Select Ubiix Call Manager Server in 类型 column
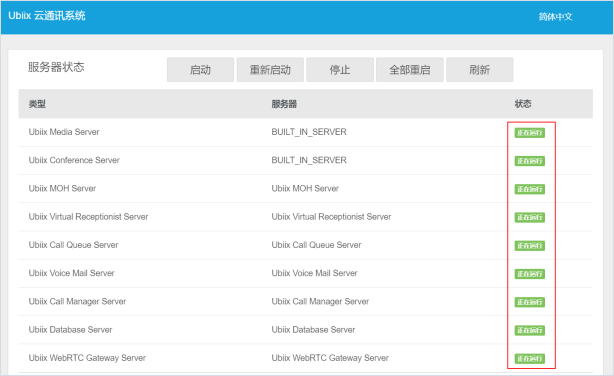614x376 pixels. click(77, 301)
